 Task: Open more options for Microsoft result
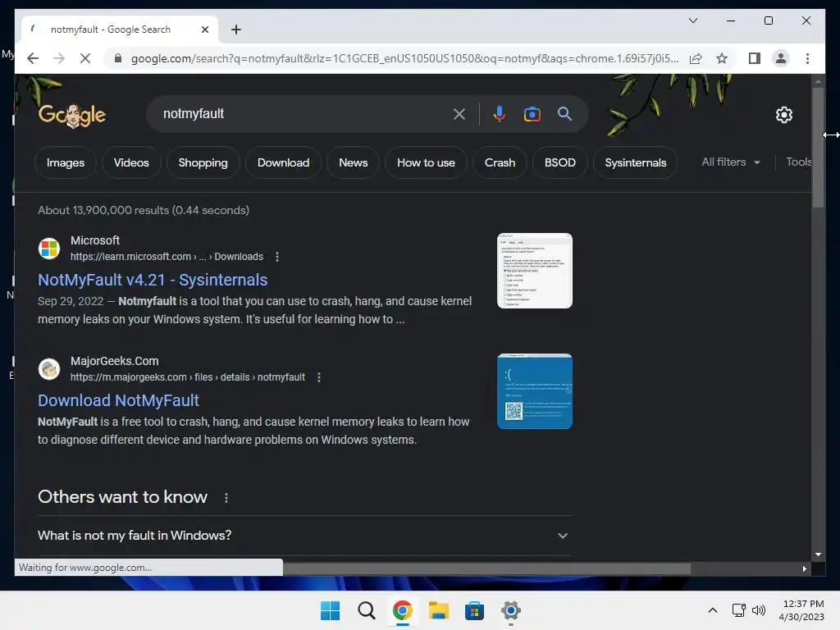click(277, 257)
